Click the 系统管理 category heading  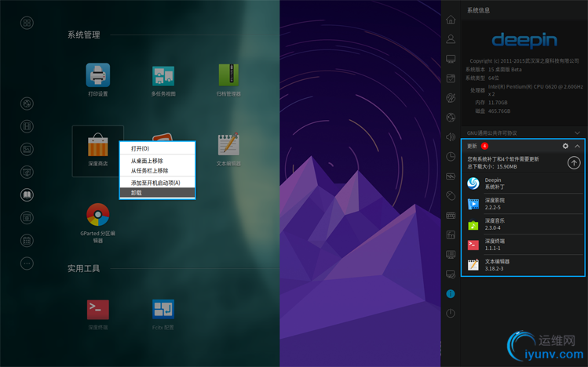[x=84, y=35]
